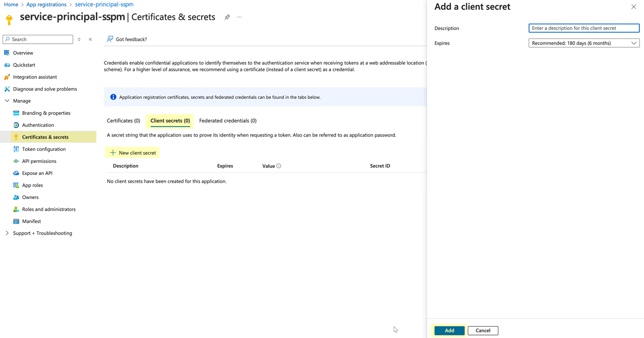Click the Certificates & secrets key icon in sidebar
The image size is (644, 338).
[x=16, y=137]
